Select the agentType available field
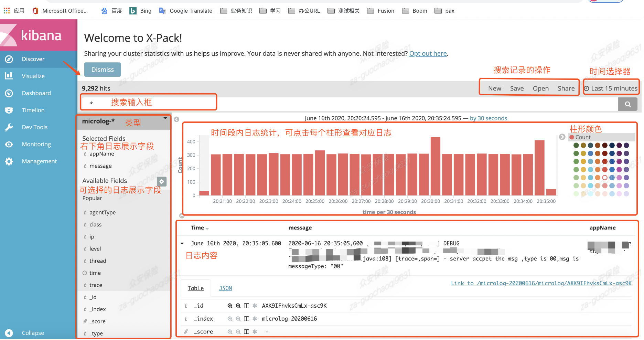Screen dimensions: 644x340 pyautogui.click(x=103, y=213)
